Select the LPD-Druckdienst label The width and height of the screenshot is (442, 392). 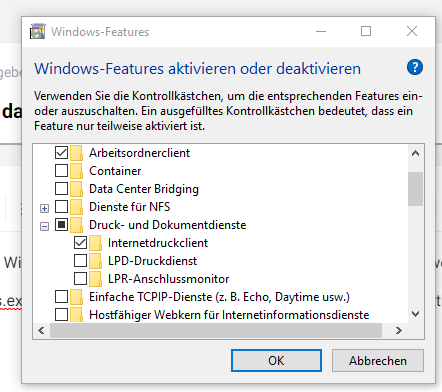pos(152,261)
